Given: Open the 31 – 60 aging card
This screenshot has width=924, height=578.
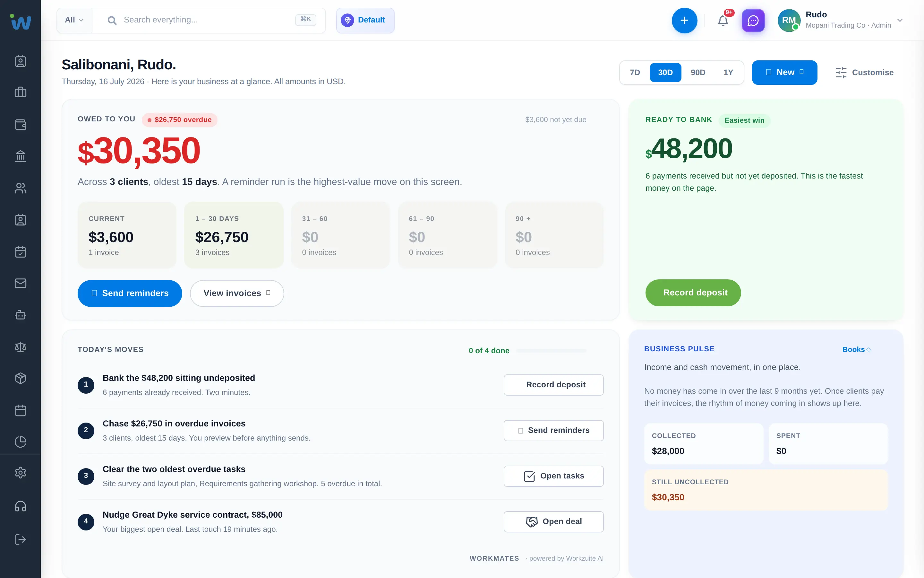Looking at the screenshot, I should [x=341, y=235].
